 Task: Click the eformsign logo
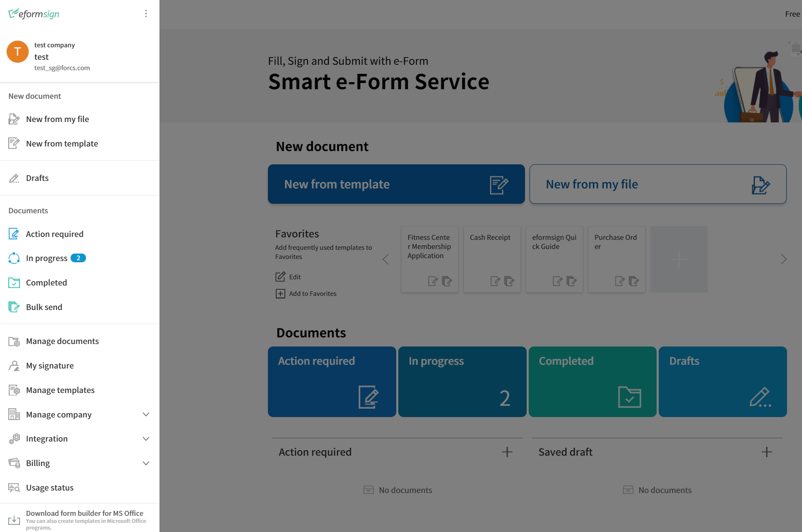pos(34,14)
